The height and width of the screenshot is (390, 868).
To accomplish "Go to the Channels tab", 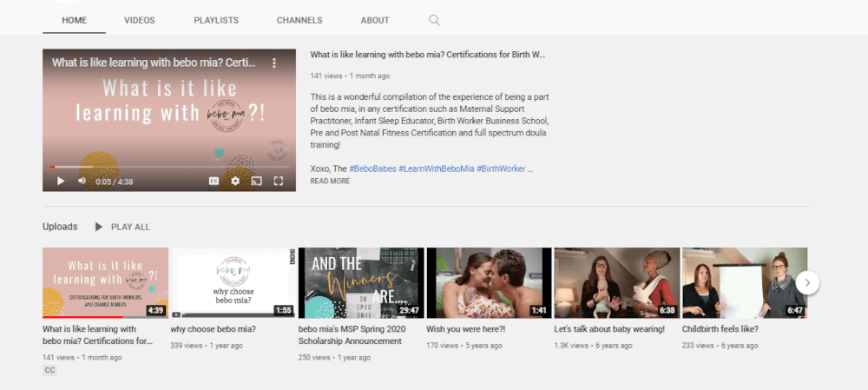I will (299, 20).
